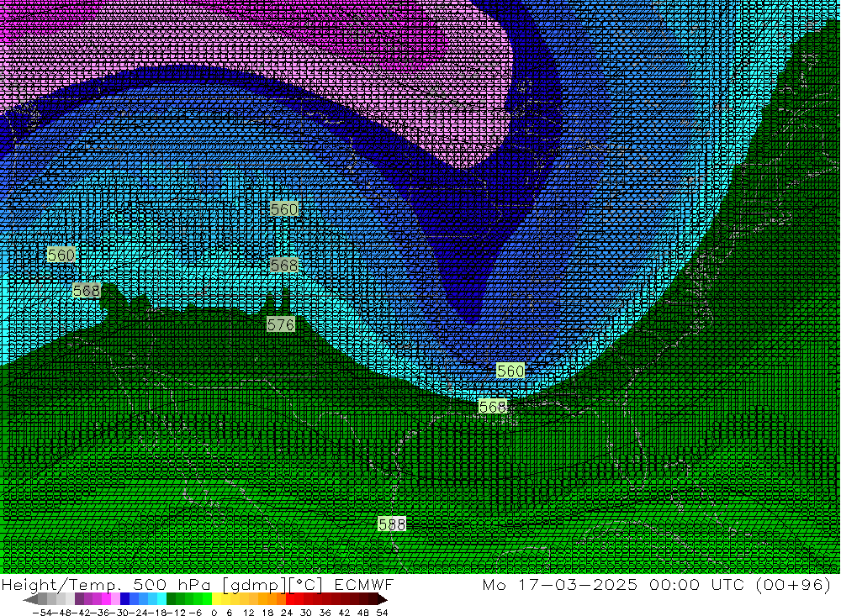Click the -30 legend scale value
This screenshot has height=616, width=841.
pyautogui.click(x=121, y=613)
